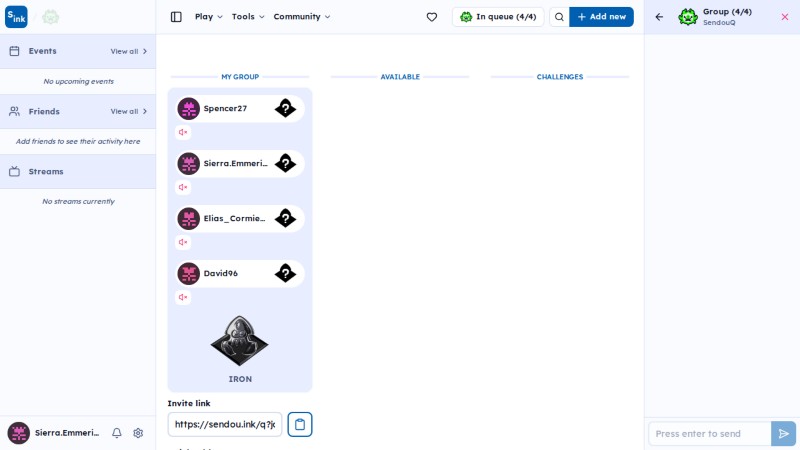Close the Group chat panel
Viewport: 800px width, 450px height.
785,17
